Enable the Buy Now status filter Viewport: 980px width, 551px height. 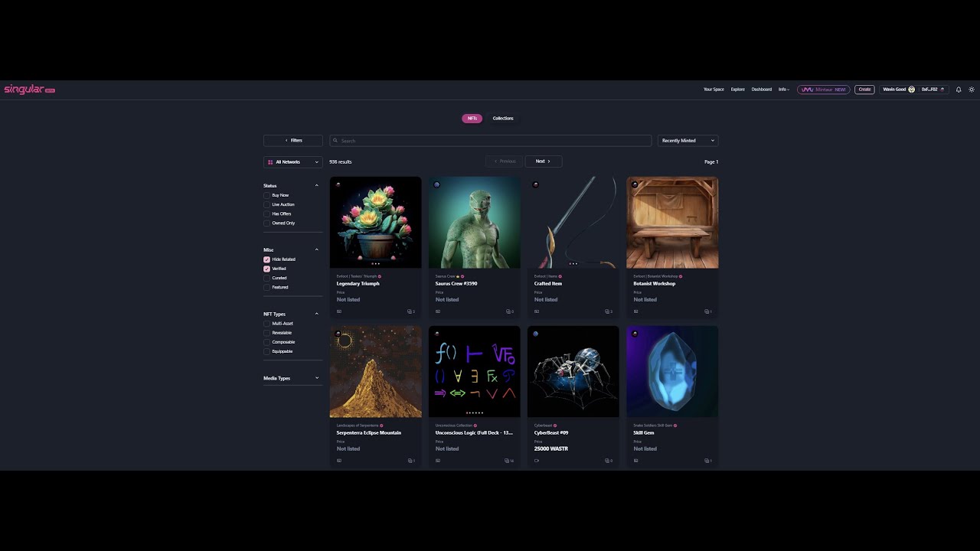point(266,195)
